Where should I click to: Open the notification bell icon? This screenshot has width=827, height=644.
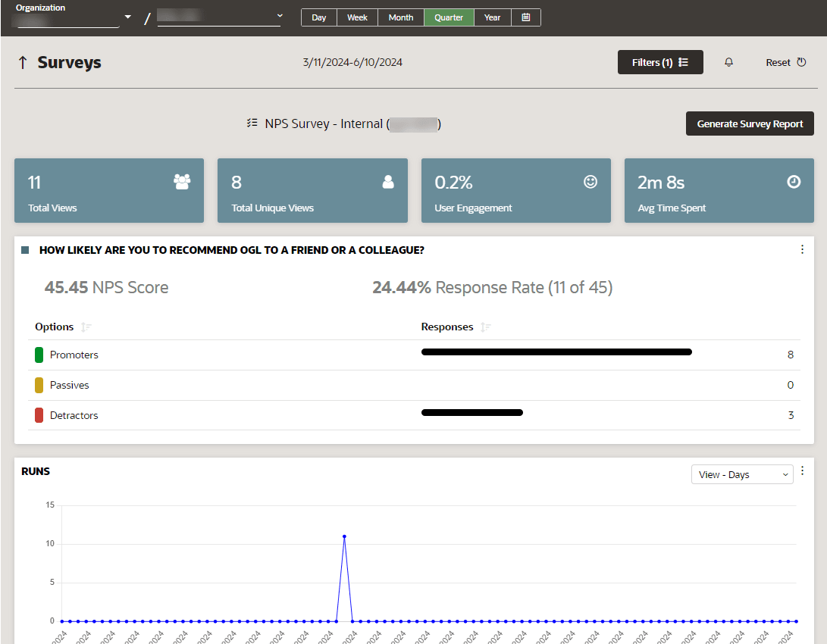tap(728, 62)
